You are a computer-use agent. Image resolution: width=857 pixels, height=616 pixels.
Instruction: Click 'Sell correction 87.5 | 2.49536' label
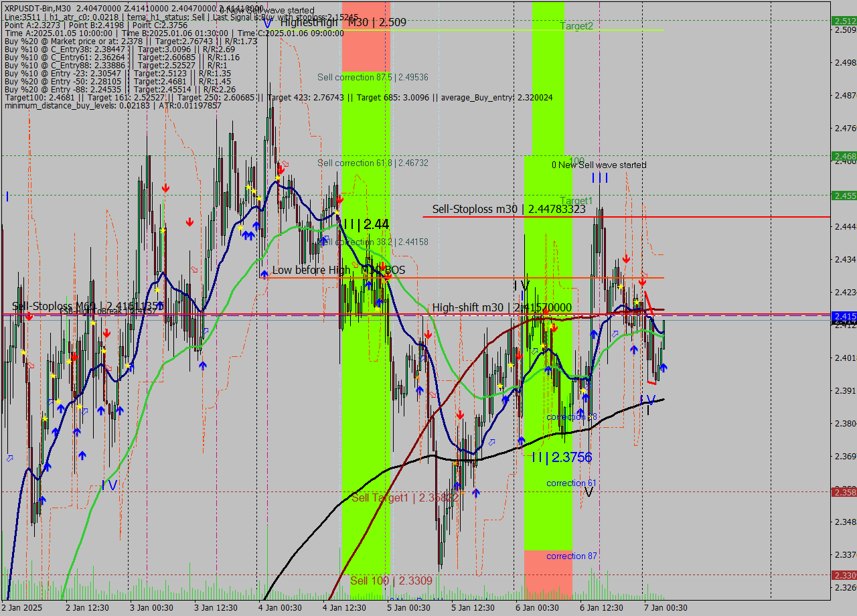[373, 78]
